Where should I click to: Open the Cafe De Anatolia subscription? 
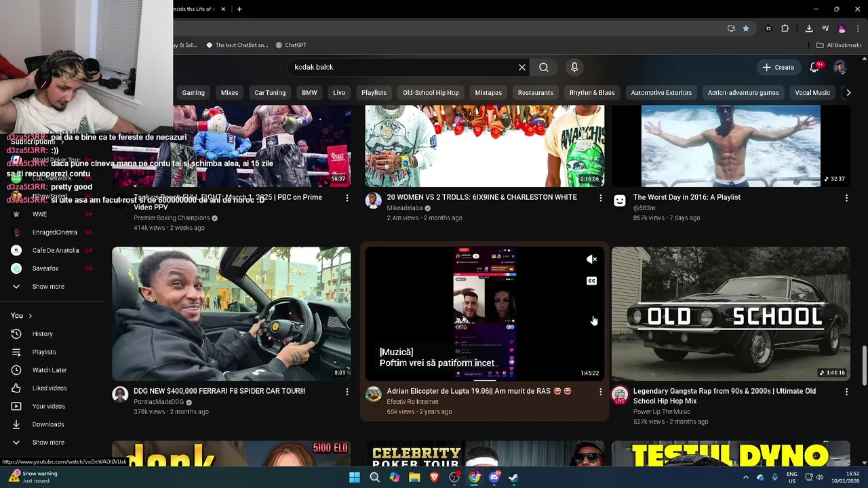point(52,251)
